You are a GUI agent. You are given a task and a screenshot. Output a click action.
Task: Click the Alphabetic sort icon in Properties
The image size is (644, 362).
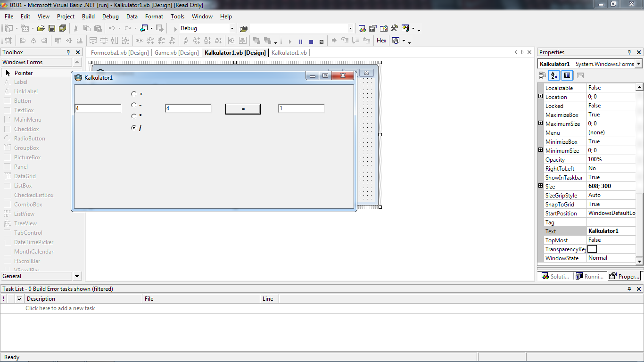(554, 75)
